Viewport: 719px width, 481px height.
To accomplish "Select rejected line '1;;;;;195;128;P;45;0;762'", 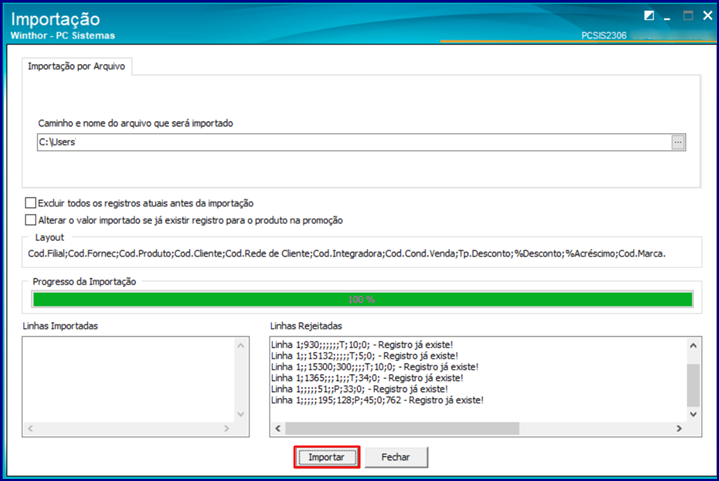I will (377, 400).
